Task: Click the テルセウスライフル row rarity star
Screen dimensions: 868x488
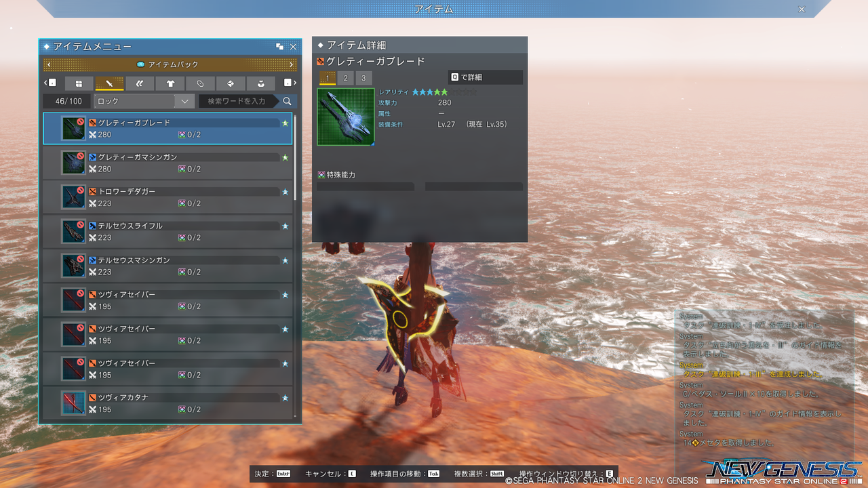Action: click(x=285, y=226)
